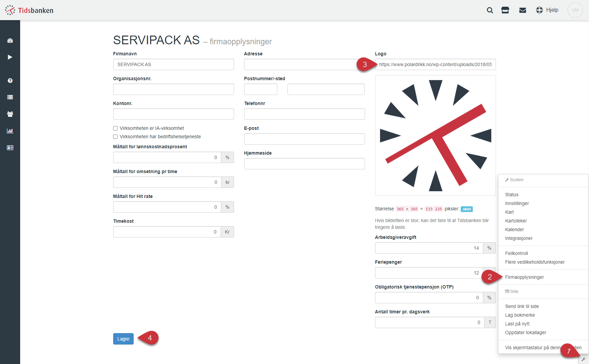
Task: Select Feilkontroll menu entry
Action: click(516, 253)
